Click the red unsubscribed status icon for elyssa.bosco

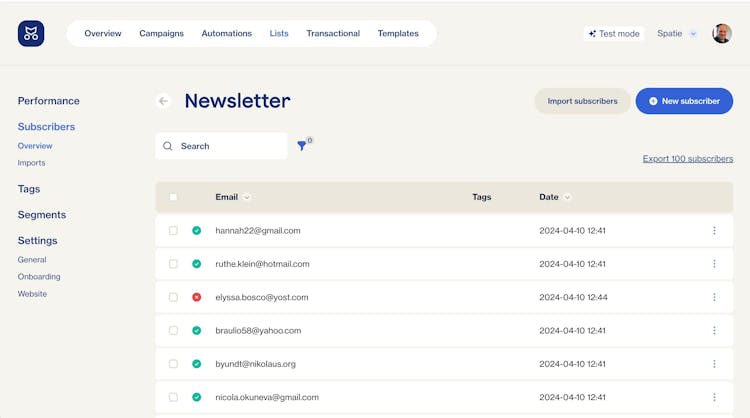point(197,297)
